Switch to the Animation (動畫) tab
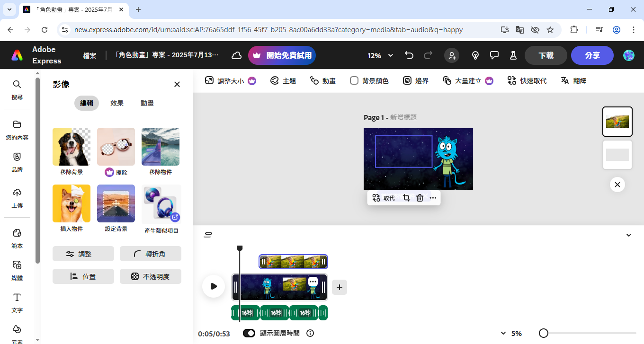Image resolution: width=644 pixels, height=344 pixels. [x=147, y=103]
